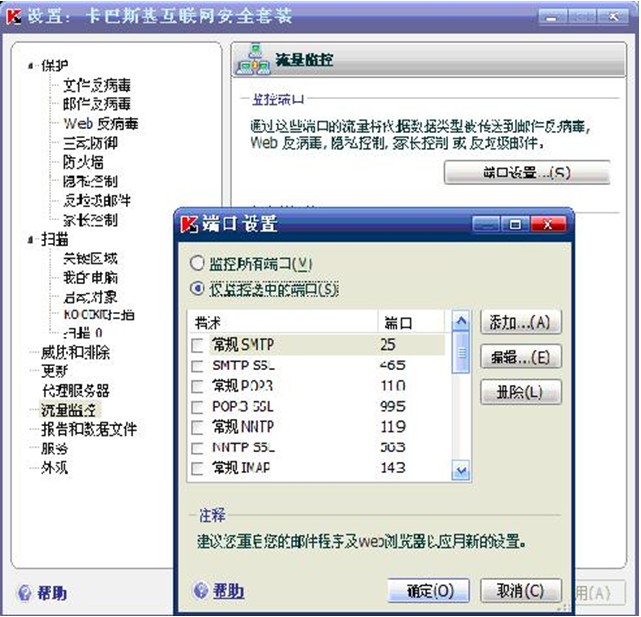Cancel with the 取消(C) button

point(520,591)
